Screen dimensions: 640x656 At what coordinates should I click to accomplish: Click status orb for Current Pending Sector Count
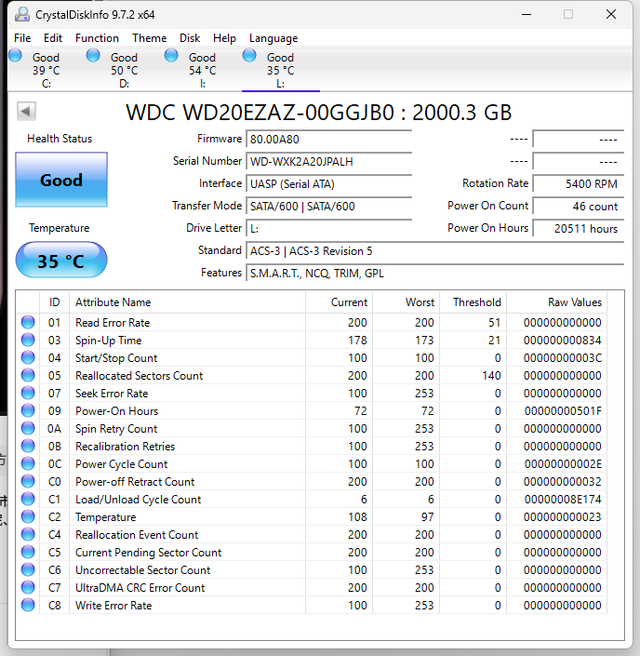(x=28, y=552)
